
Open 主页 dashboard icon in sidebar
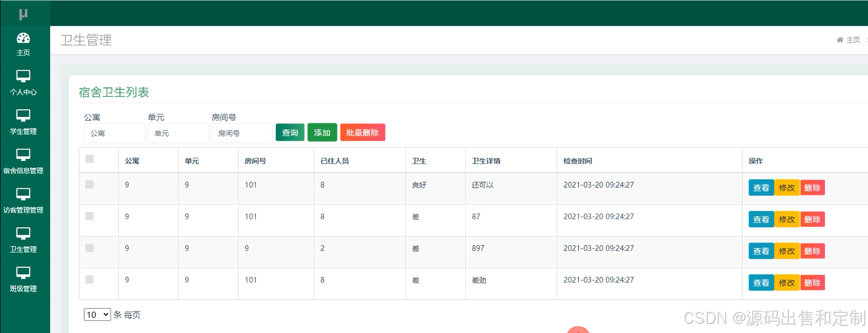point(23,38)
